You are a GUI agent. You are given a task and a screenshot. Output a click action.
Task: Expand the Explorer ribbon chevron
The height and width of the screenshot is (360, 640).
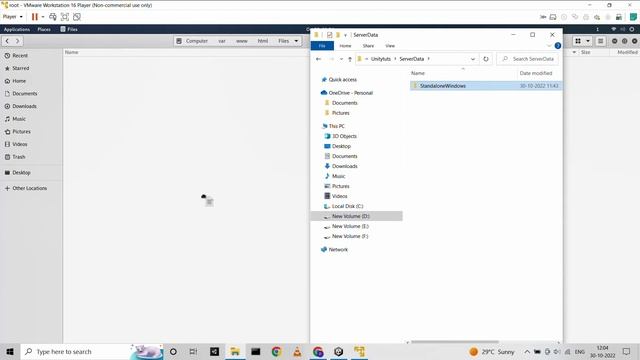click(549, 46)
